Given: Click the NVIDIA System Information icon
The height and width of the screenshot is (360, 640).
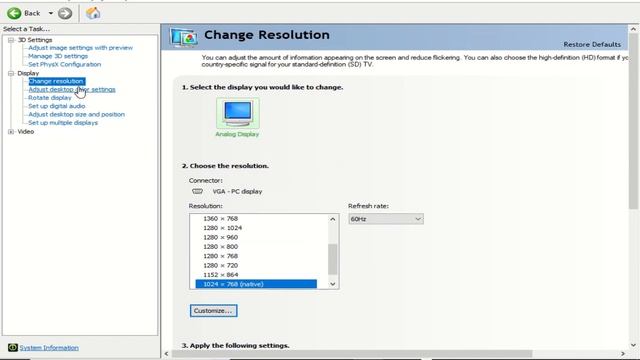Looking at the screenshot, I should (13, 348).
